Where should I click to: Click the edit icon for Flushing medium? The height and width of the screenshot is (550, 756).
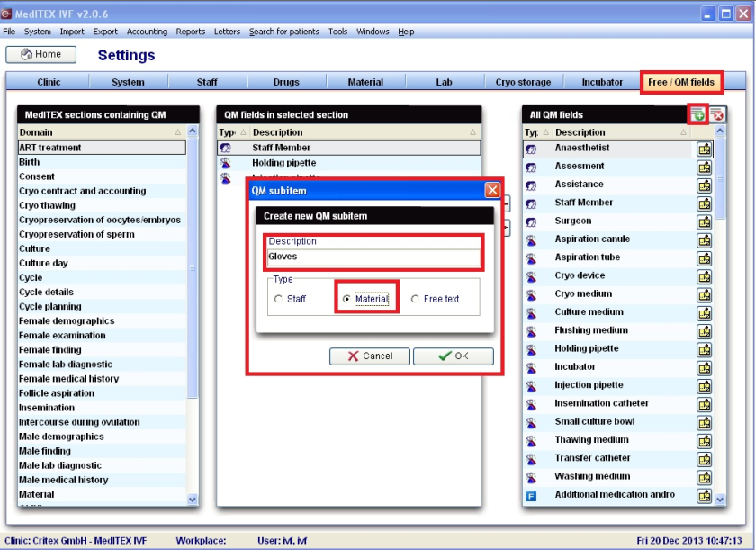(705, 331)
